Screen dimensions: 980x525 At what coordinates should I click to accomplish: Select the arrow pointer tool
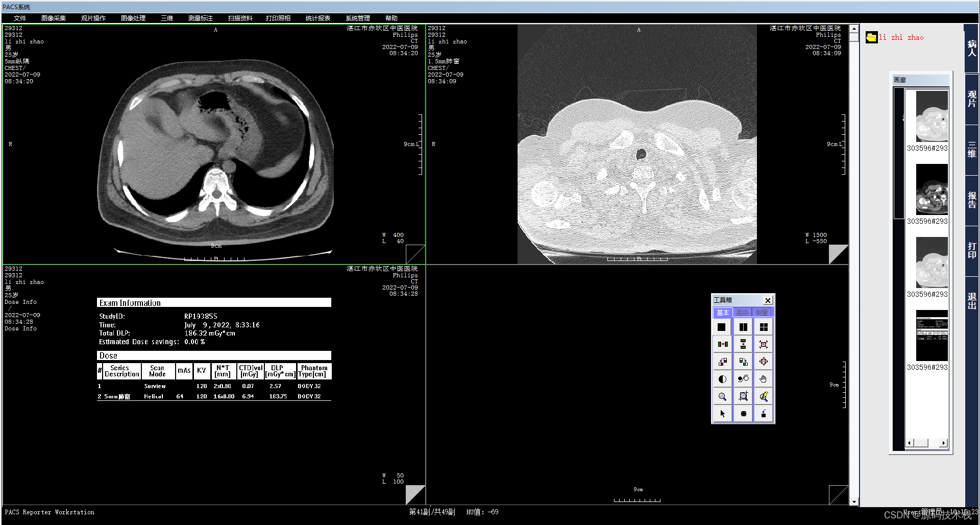coord(722,414)
